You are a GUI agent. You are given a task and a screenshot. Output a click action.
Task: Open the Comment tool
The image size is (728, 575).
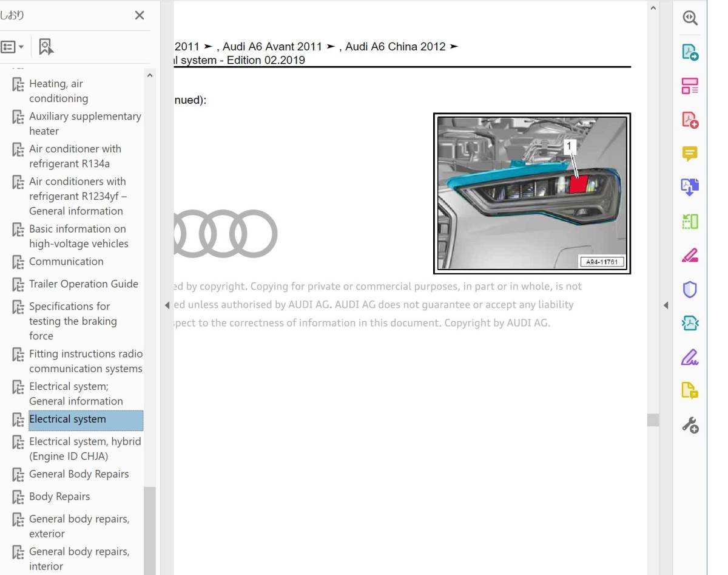[690, 154]
